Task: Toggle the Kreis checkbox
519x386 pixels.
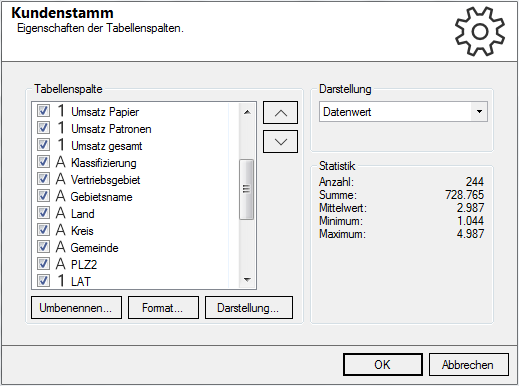Action: point(43,230)
